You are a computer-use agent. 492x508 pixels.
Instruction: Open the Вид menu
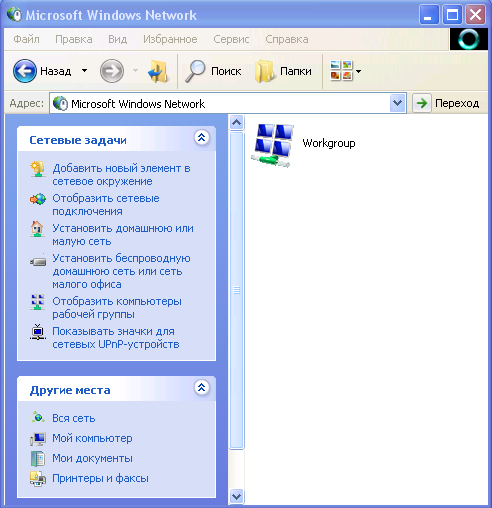coord(117,39)
